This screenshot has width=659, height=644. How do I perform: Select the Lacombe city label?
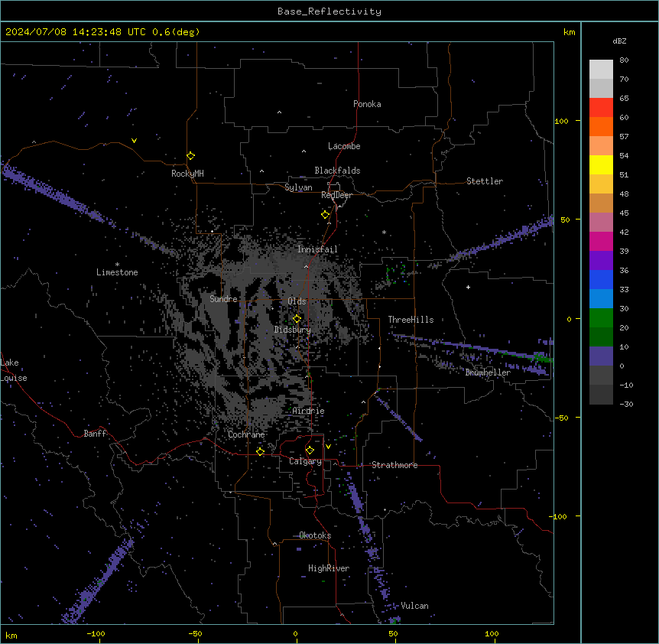point(344,146)
